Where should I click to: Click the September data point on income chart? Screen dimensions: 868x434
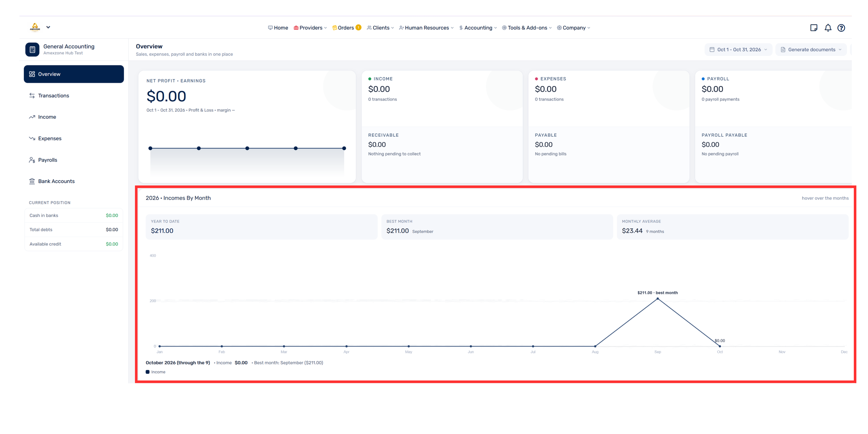point(657,299)
